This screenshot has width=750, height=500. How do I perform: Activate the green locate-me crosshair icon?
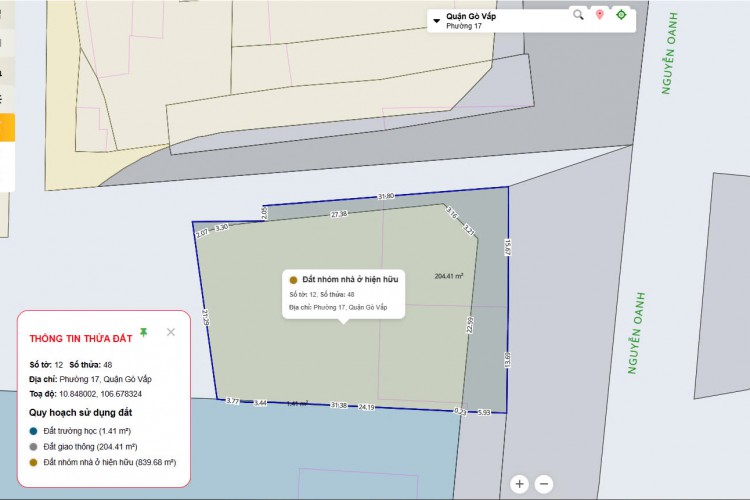[621, 14]
